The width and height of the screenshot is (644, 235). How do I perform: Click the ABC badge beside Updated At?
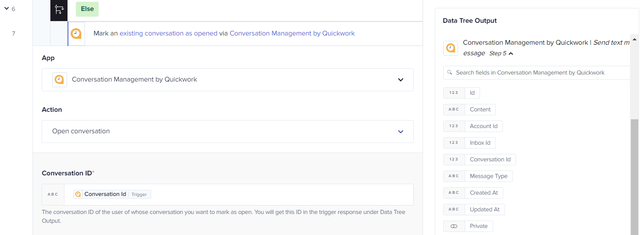[454, 210]
